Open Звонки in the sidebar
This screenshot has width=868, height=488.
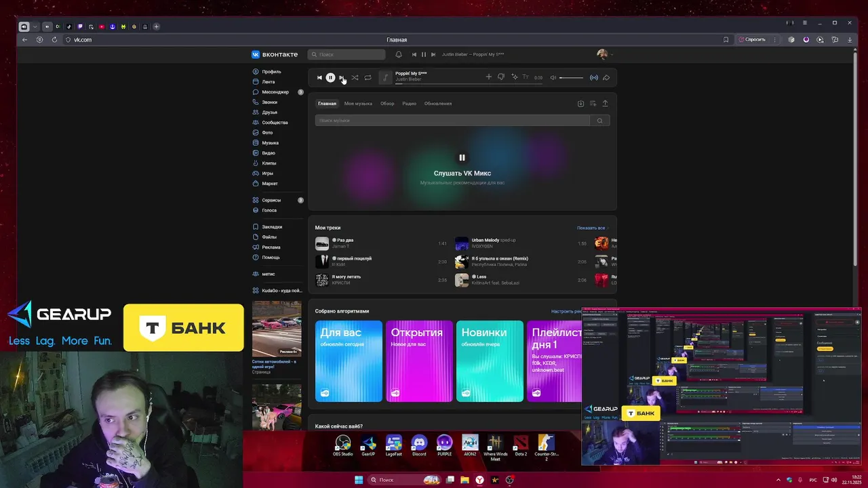click(x=269, y=102)
